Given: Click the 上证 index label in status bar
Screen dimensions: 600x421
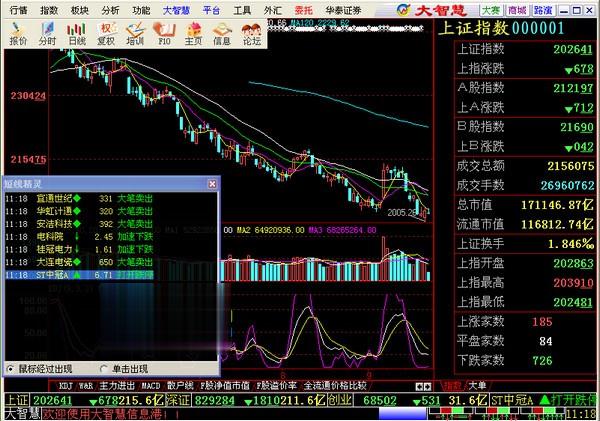Looking at the screenshot, I should (x=17, y=401).
